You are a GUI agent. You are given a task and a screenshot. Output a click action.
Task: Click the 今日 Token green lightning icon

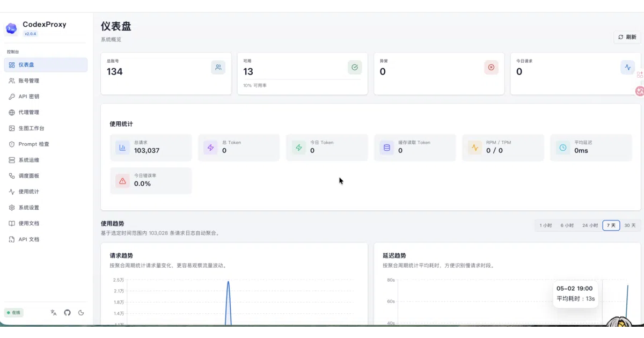pyautogui.click(x=299, y=148)
